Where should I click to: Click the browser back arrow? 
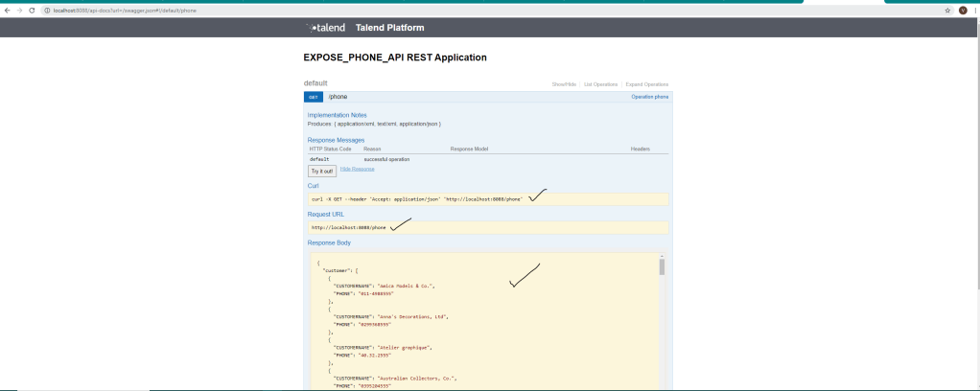click(7, 10)
